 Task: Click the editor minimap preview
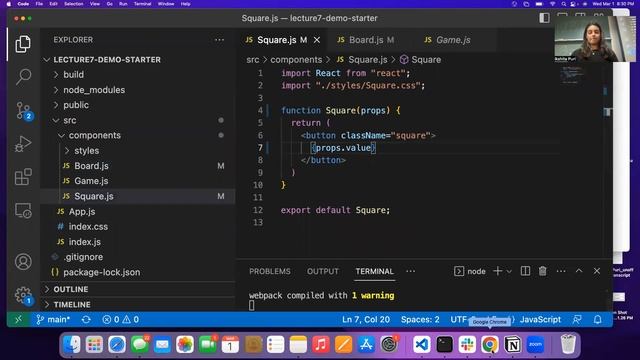571,75
